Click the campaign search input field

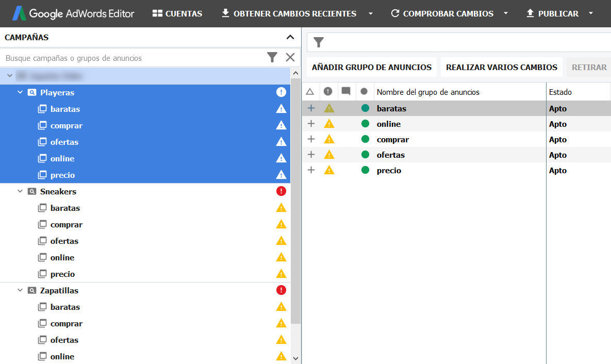click(133, 58)
